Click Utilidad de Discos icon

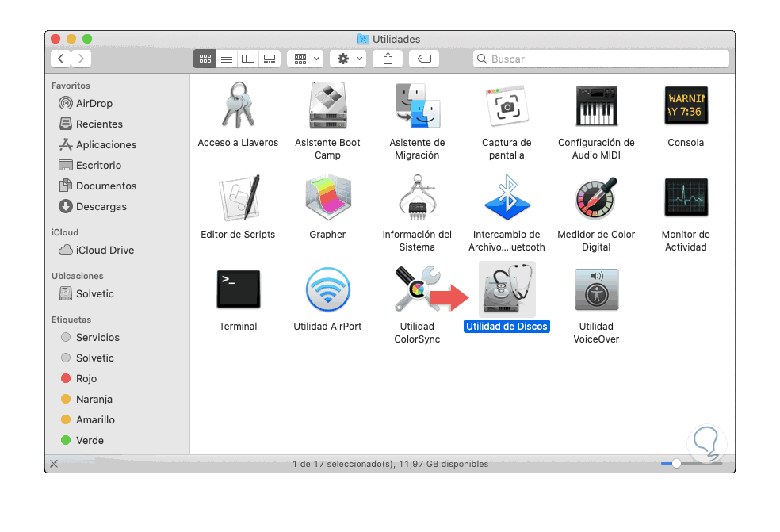[x=507, y=289]
